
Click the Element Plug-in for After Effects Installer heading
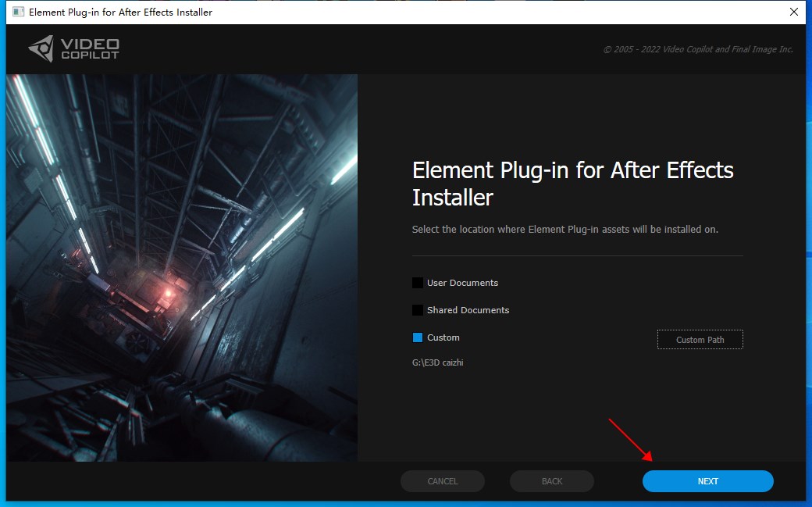point(573,184)
